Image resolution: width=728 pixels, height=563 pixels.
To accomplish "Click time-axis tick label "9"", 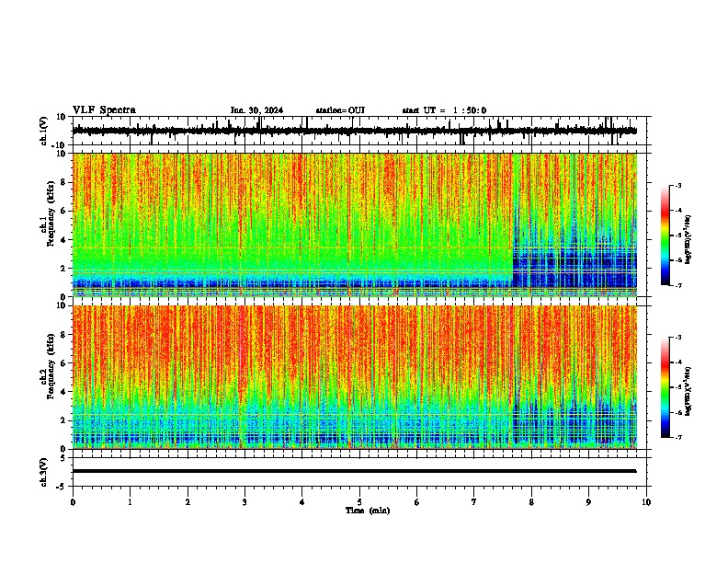I will click(588, 502).
